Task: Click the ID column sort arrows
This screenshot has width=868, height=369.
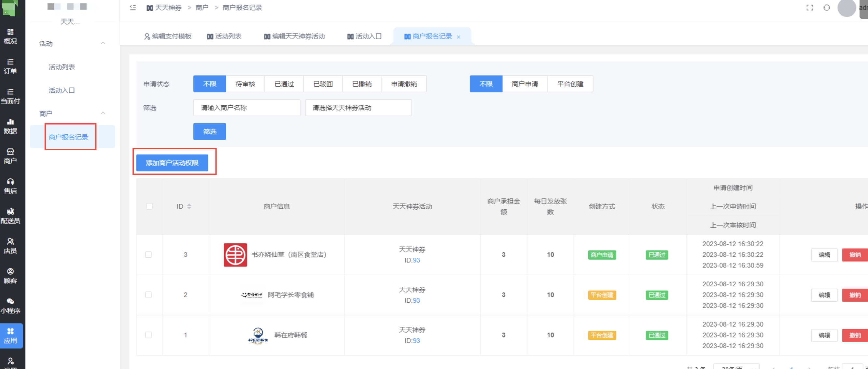Action: pyautogui.click(x=189, y=206)
